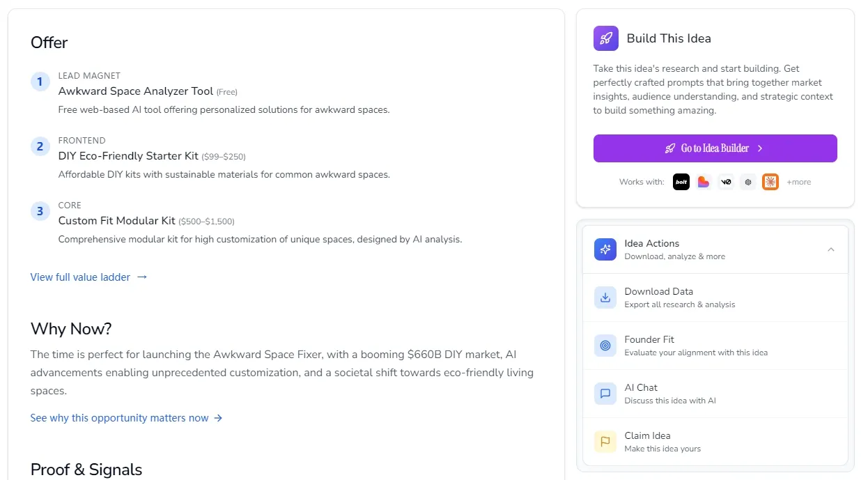Click Custom Fit Modular Kit title
Screen dimensions: 868x480
(x=116, y=221)
